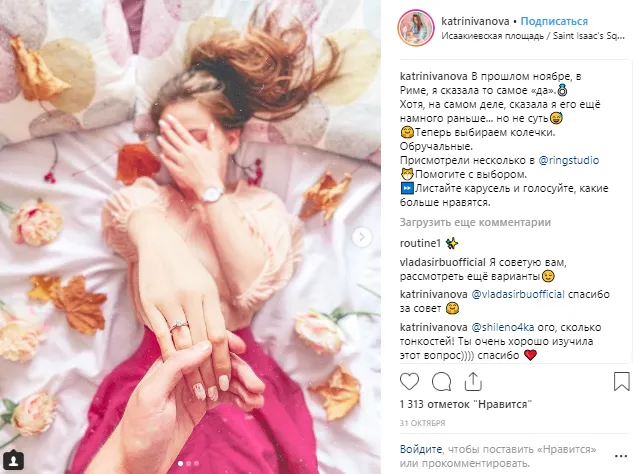Click Войти to log in
The width and height of the screenshot is (633, 474).
[421, 449]
